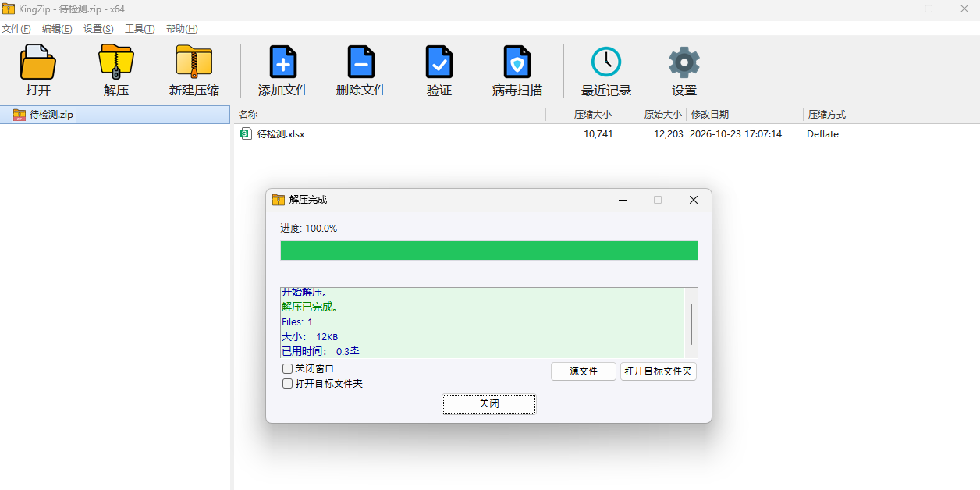
Task: Click the KingZip icon in 解压完成 dialog title
Action: (x=279, y=200)
